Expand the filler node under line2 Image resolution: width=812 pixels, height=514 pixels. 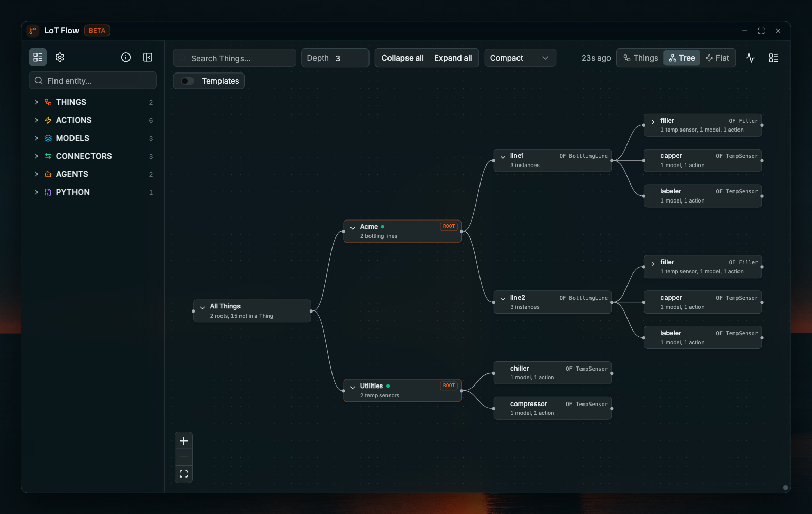653,263
